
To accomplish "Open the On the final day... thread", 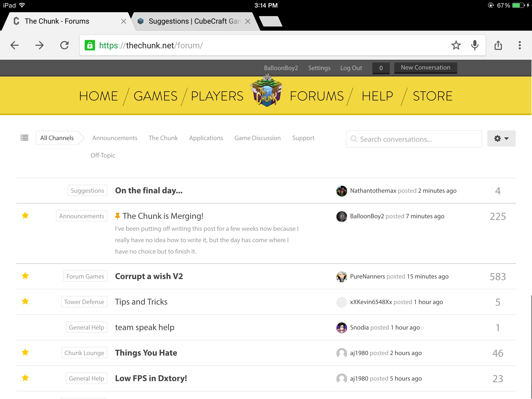I will point(149,190).
